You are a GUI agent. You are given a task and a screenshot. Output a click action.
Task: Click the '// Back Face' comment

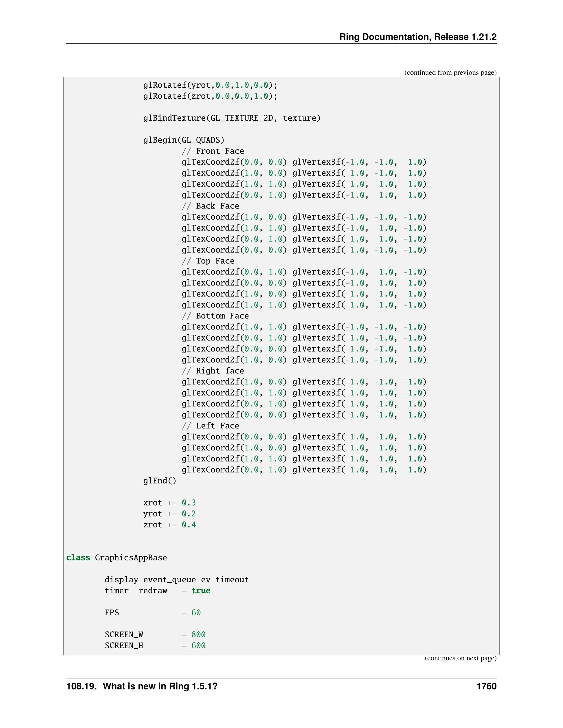point(211,206)
